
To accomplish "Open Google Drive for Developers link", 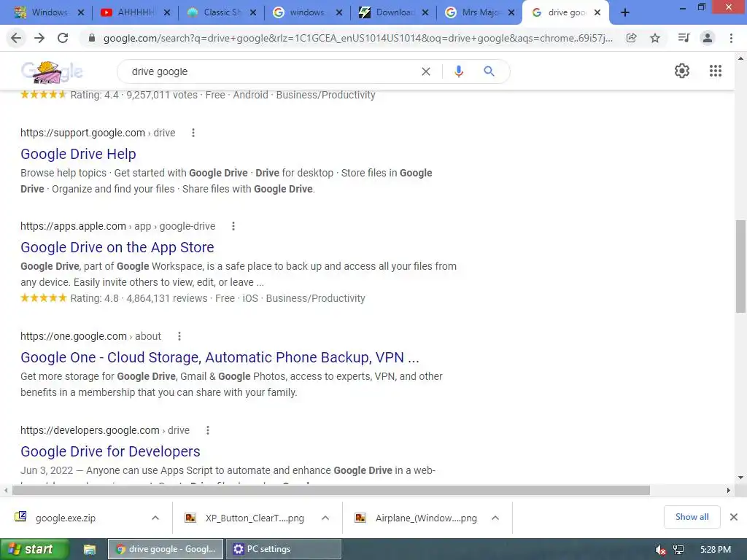I will (110, 451).
